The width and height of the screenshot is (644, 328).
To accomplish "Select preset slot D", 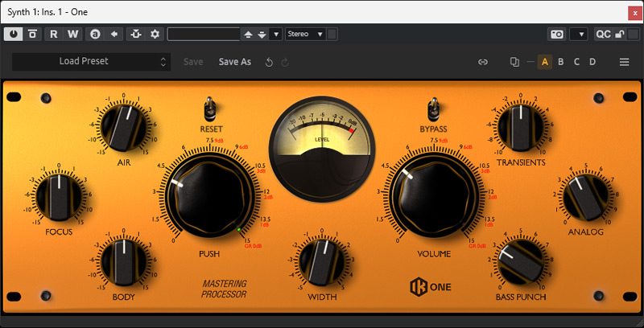I will point(592,62).
